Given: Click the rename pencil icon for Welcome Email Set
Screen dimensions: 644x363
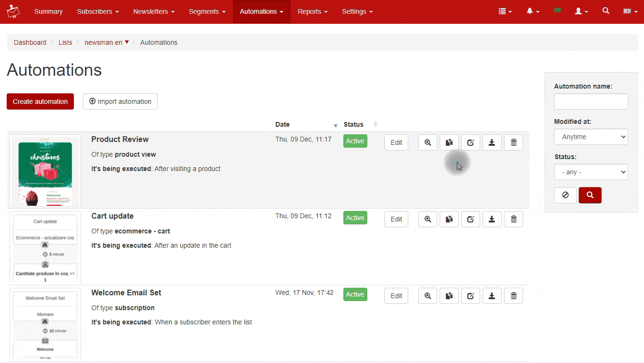Looking at the screenshot, I should click(471, 296).
